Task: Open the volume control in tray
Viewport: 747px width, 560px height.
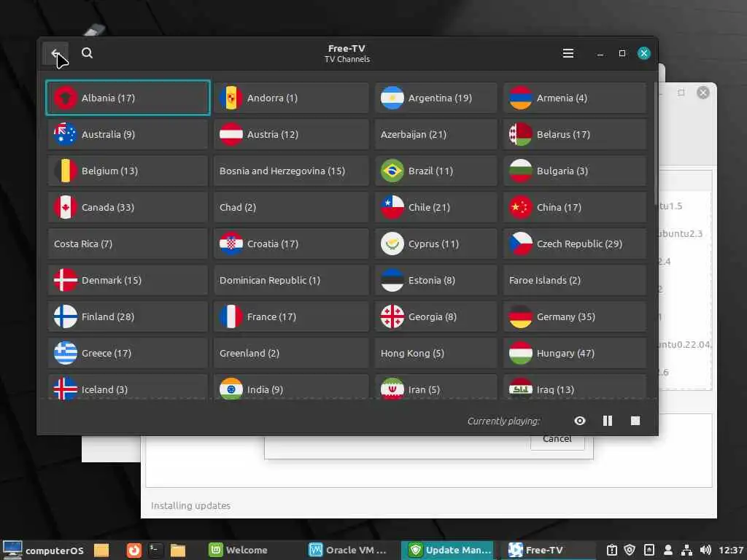Action: (x=705, y=550)
